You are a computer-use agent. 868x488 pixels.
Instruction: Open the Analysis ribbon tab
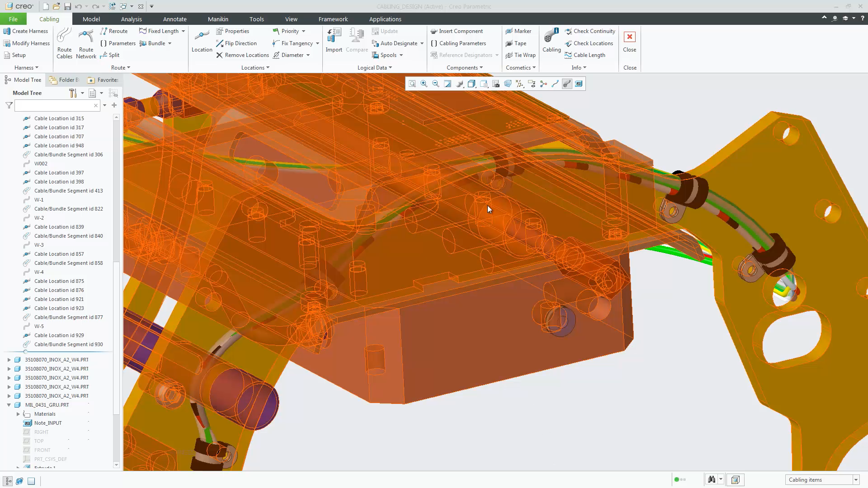[132, 19]
